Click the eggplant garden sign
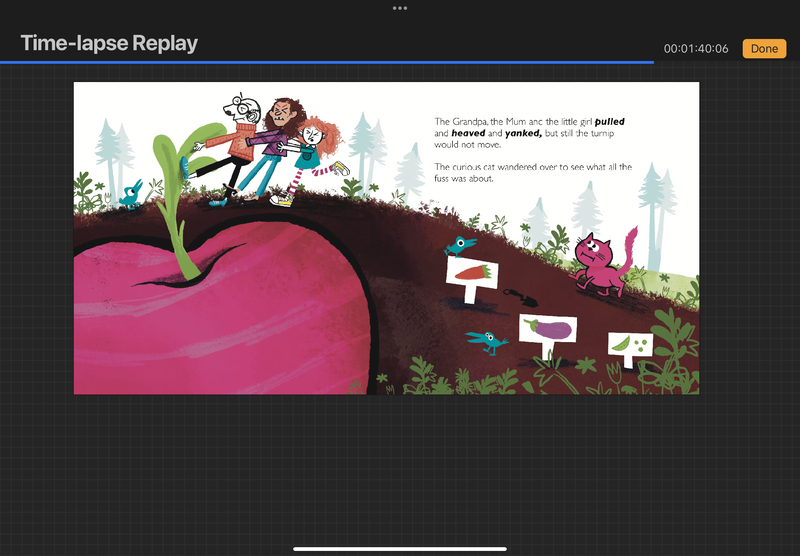800x556 pixels. (547, 330)
